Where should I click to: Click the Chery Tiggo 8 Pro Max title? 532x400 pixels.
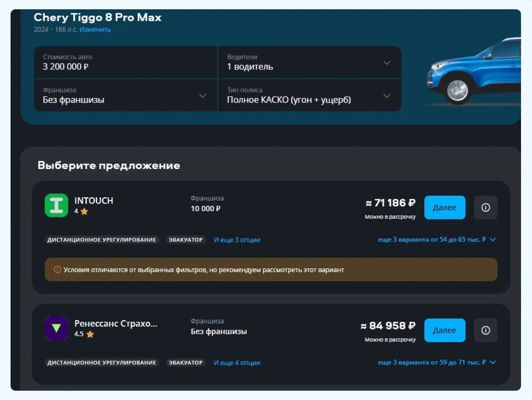point(98,18)
